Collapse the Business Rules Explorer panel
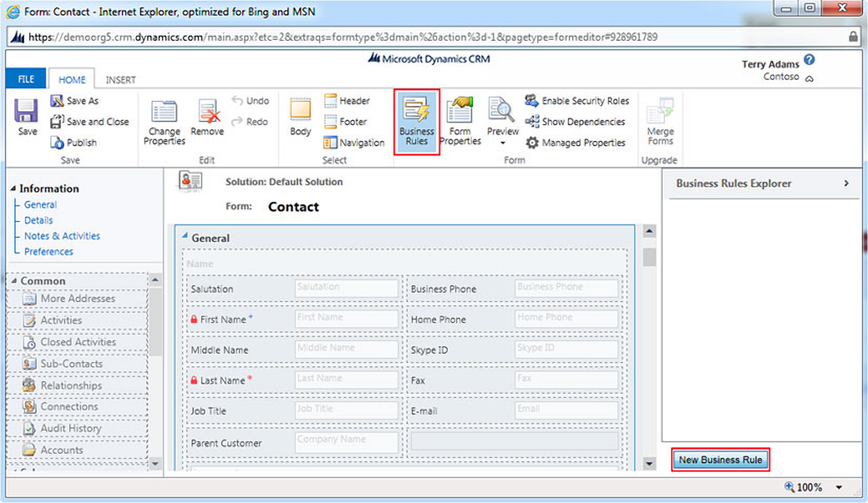The width and height of the screenshot is (868, 503). coord(846,183)
